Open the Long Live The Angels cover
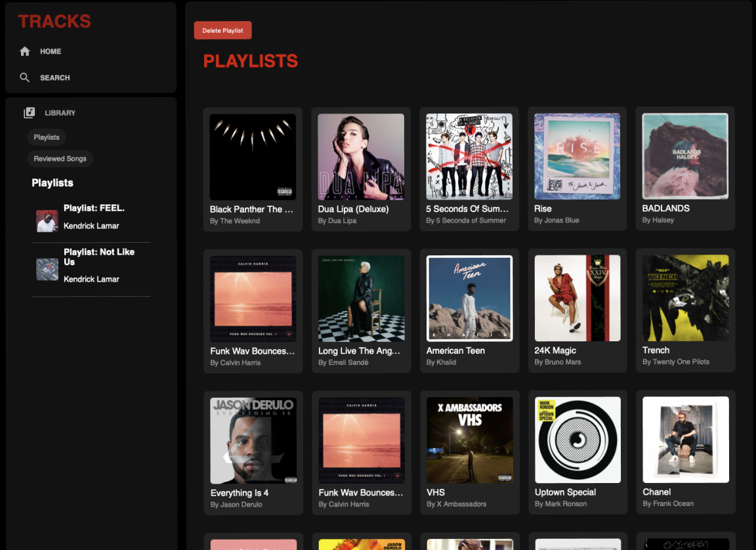The width and height of the screenshot is (756, 550). [361, 299]
